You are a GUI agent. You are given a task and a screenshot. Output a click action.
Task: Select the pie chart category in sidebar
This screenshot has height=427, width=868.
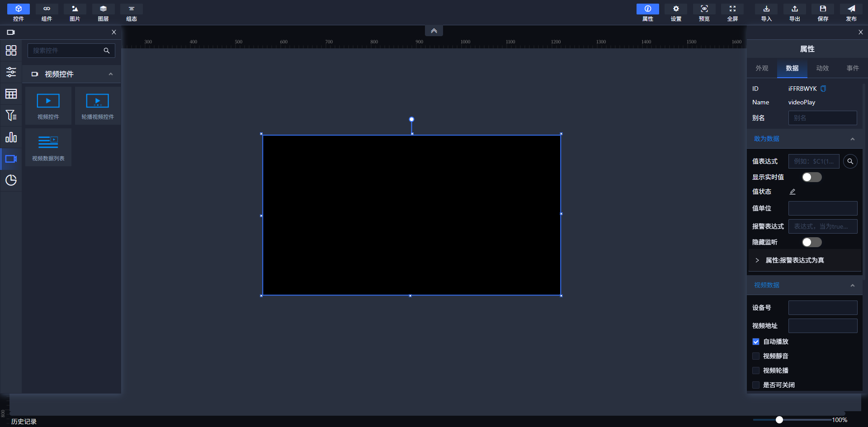click(11, 180)
